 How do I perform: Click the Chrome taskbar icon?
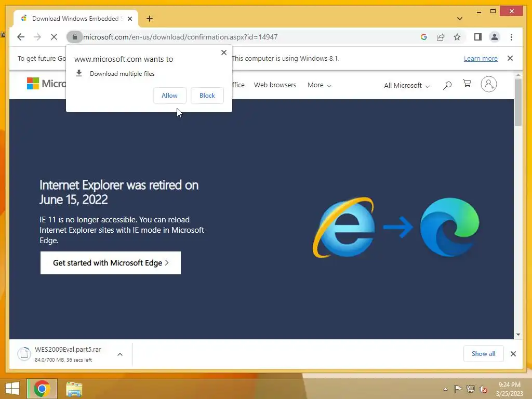(x=42, y=389)
